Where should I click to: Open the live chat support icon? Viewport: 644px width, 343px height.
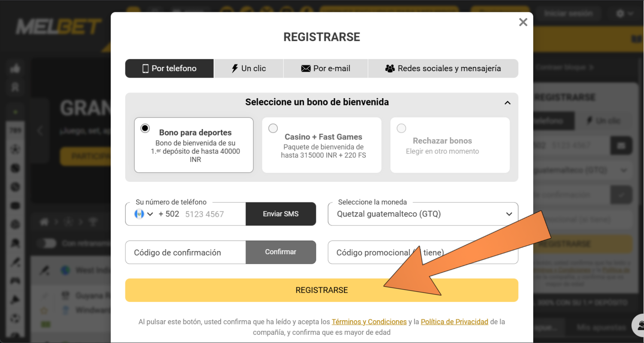pos(639,325)
